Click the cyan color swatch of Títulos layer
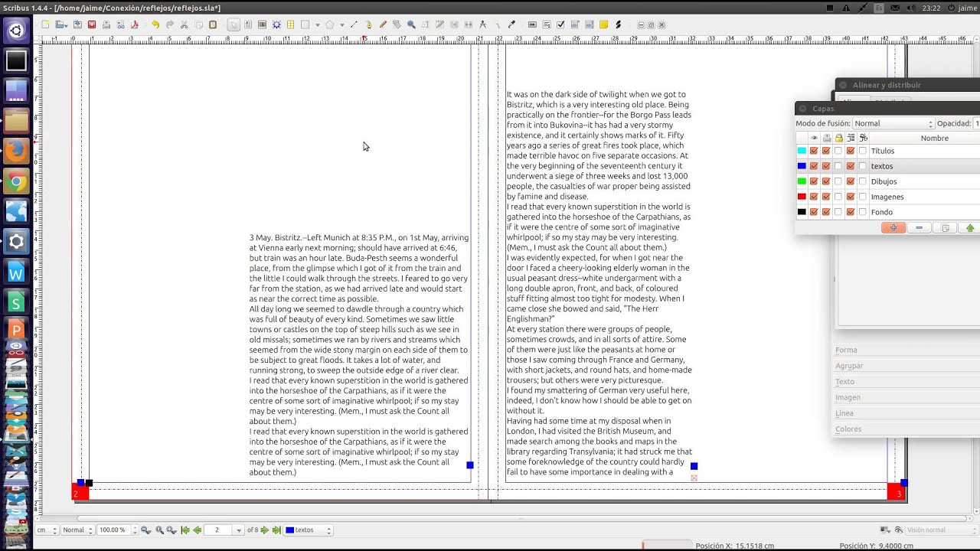980x551 pixels. [802, 151]
